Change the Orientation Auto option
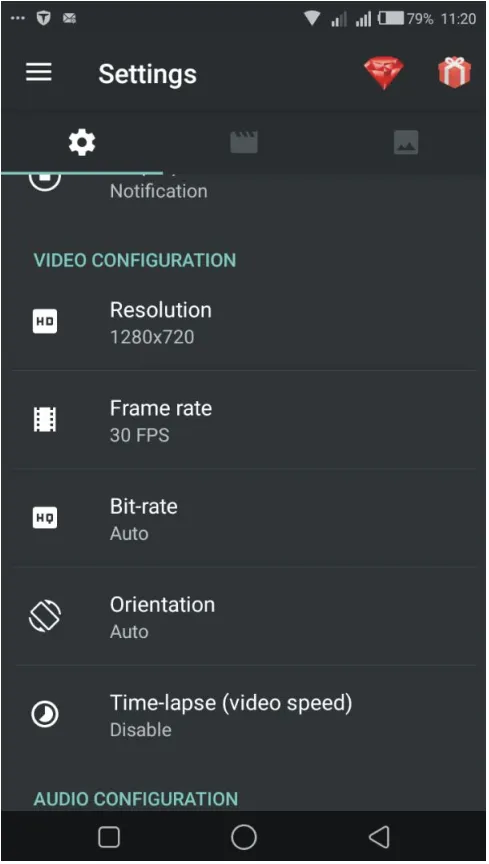 (244, 617)
